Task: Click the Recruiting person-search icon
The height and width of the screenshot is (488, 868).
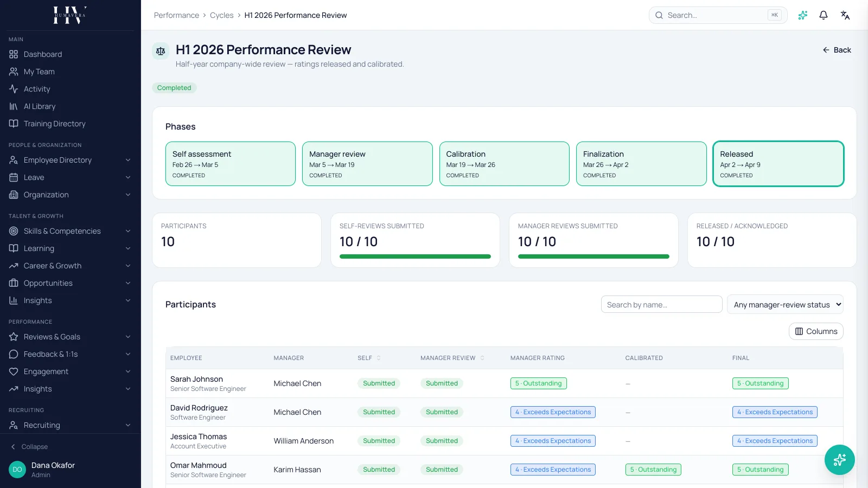Action: point(14,425)
